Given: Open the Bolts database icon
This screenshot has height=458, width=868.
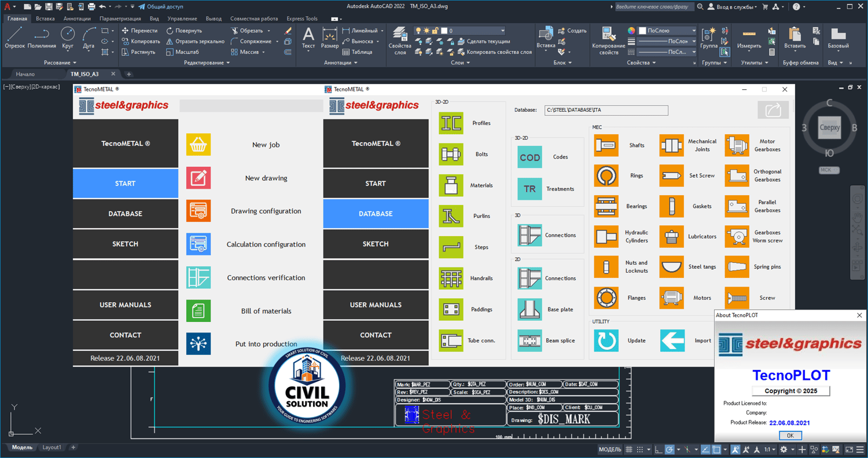Looking at the screenshot, I should click(451, 154).
